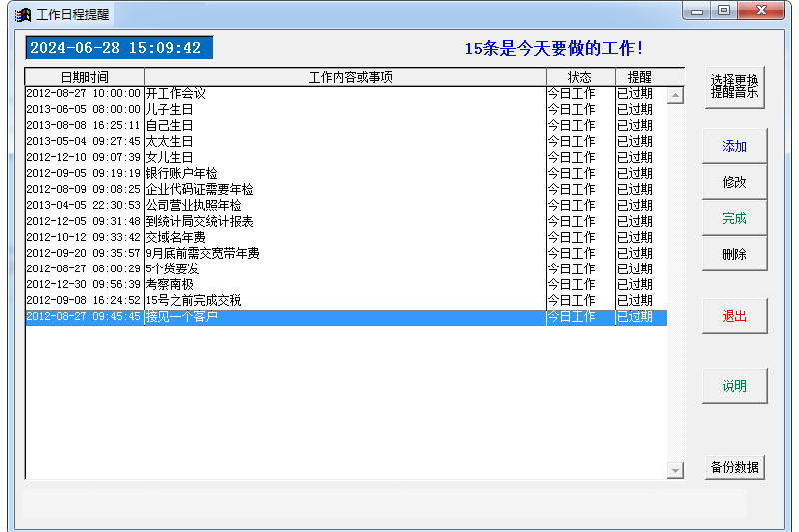Image resolution: width=799 pixels, height=532 pixels.
Task: Click the 修改 button
Action: pos(734,182)
